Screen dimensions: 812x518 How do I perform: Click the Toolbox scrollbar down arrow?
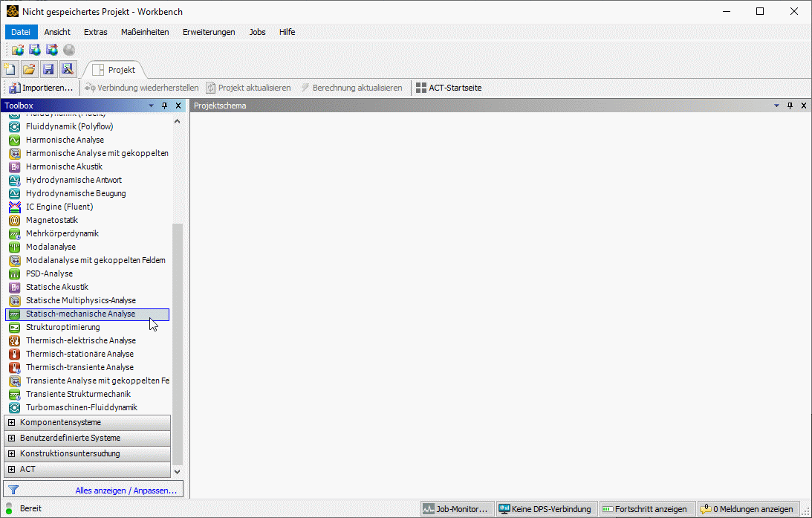click(177, 471)
